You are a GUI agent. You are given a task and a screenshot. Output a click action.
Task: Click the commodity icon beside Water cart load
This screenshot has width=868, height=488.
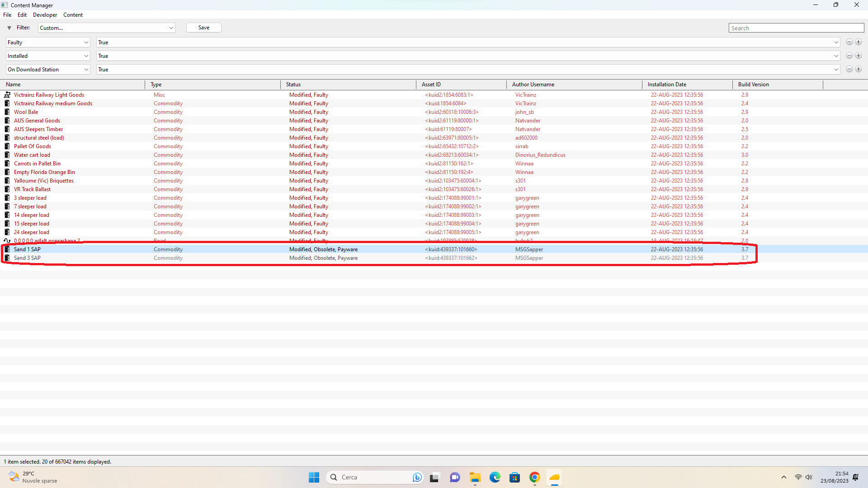(x=7, y=155)
